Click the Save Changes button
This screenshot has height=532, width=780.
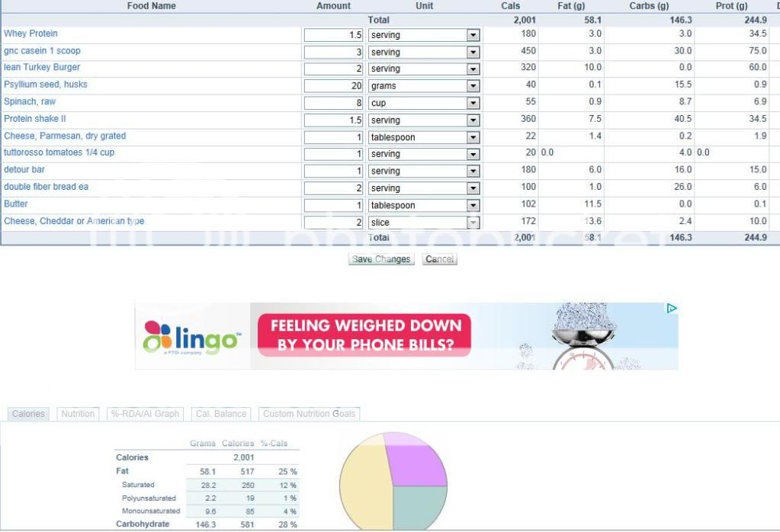(381, 259)
